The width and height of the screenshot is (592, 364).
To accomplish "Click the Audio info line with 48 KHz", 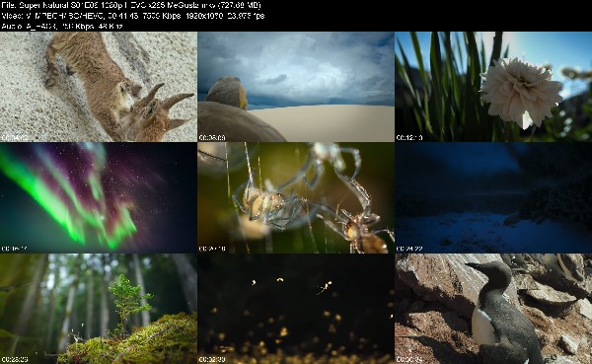I will [x=62, y=27].
